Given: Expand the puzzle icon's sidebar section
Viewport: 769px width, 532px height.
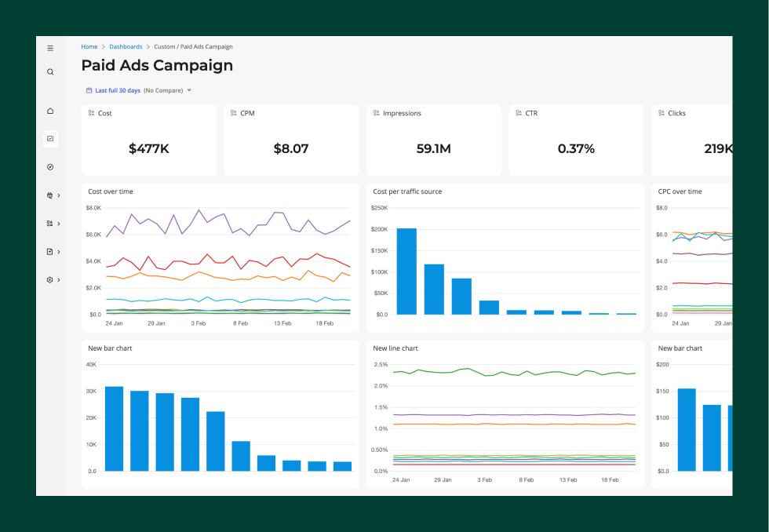Looking at the screenshot, I should [x=58, y=195].
